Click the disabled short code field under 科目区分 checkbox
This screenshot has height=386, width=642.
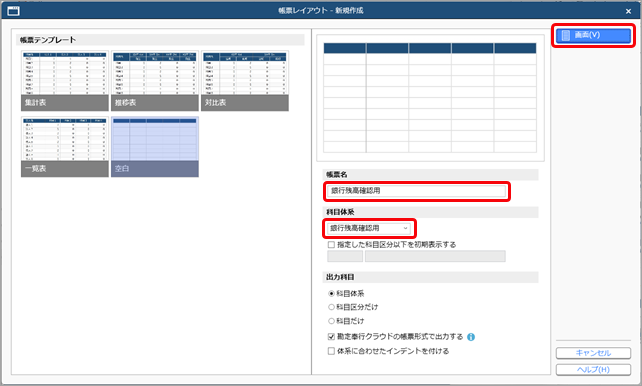tap(345, 256)
